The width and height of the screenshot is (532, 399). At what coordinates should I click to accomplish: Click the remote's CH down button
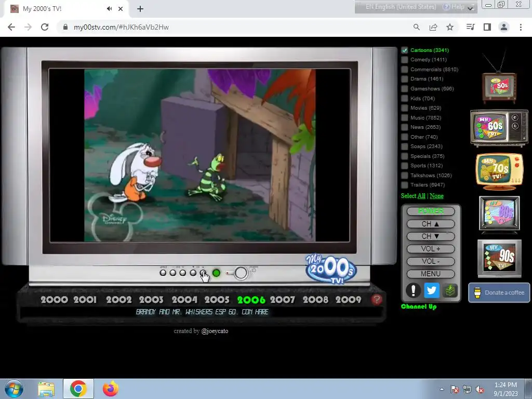tap(431, 236)
